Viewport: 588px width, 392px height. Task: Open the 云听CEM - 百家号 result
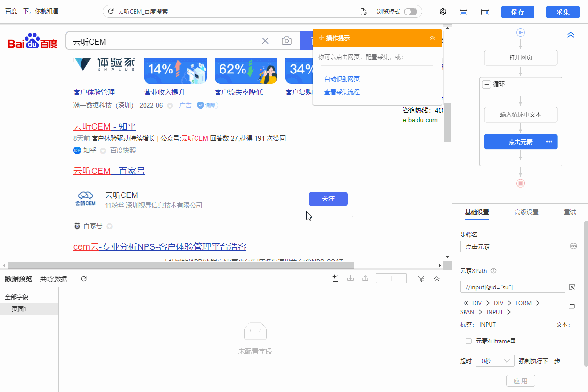click(109, 171)
